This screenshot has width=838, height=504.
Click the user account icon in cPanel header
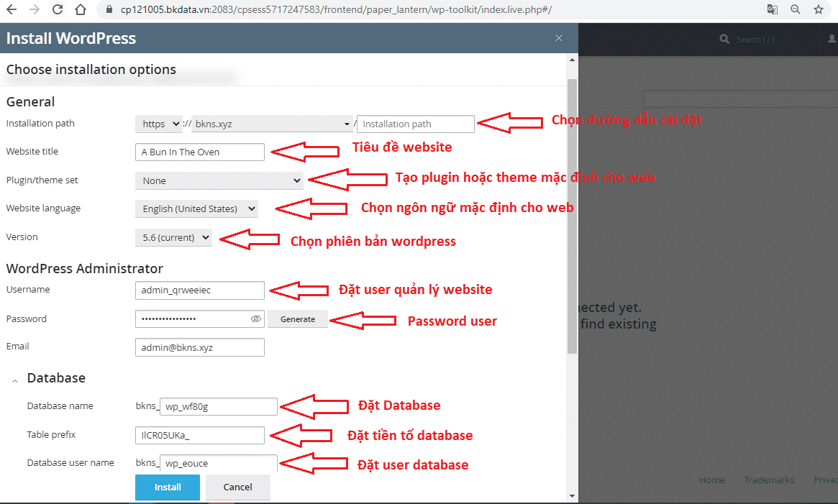click(x=832, y=39)
